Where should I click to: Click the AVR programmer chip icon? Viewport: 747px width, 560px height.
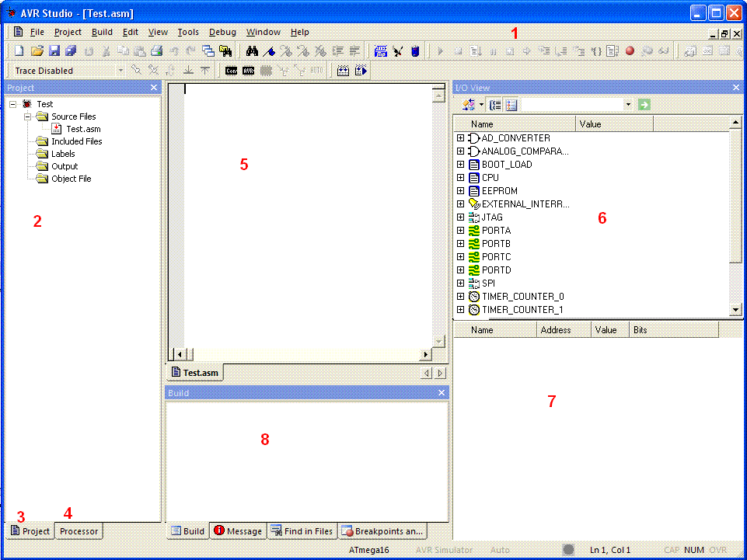249,71
